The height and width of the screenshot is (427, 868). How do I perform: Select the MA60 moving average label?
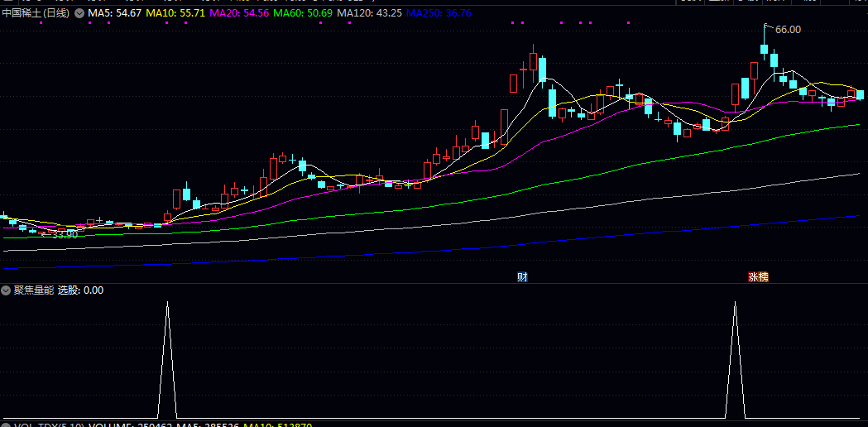[303, 14]
